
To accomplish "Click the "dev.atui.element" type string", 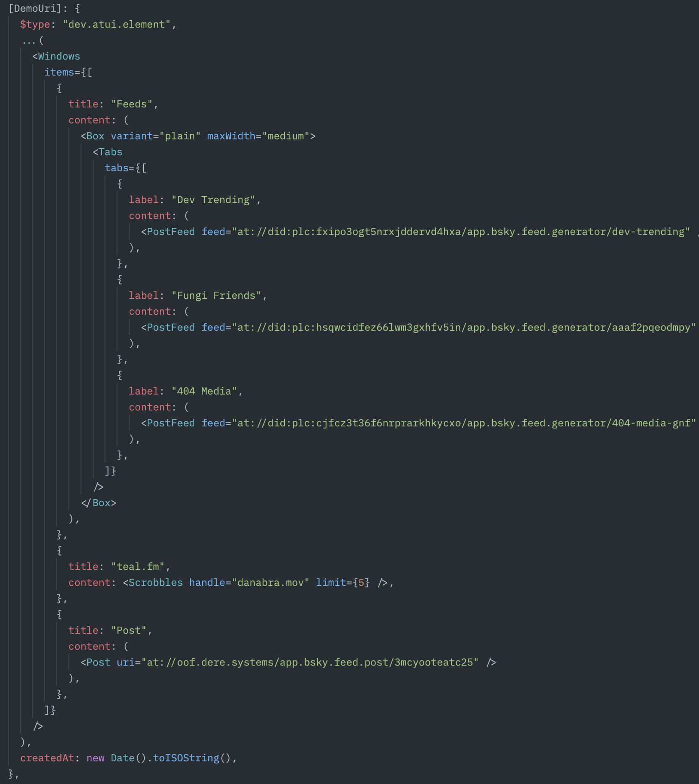I will coord(116,24).
